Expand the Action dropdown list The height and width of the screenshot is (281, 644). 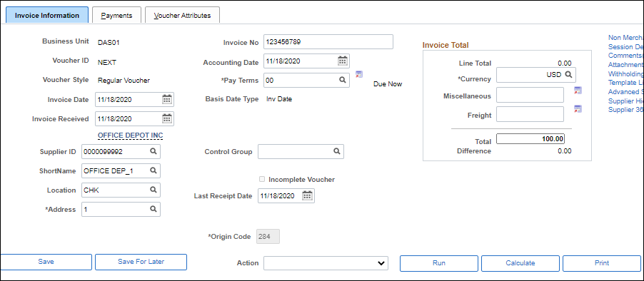(326, 263)
